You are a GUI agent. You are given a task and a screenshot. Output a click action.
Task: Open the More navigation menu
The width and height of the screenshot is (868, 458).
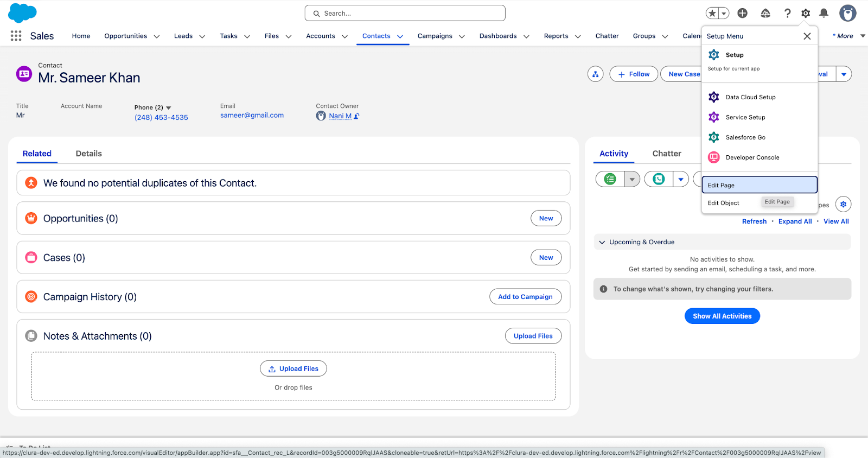coord(848,36)
